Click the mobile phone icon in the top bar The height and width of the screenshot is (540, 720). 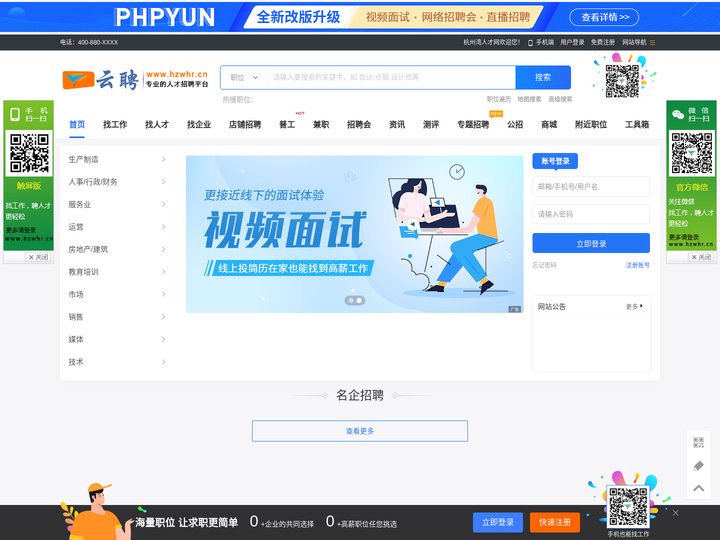(x=530, y=43)
